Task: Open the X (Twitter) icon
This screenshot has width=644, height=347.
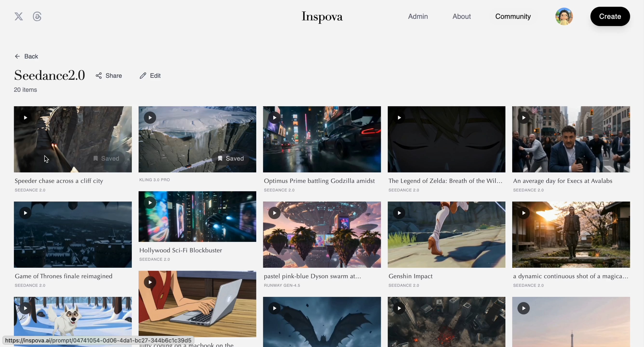Action: [x=19, y=16]
